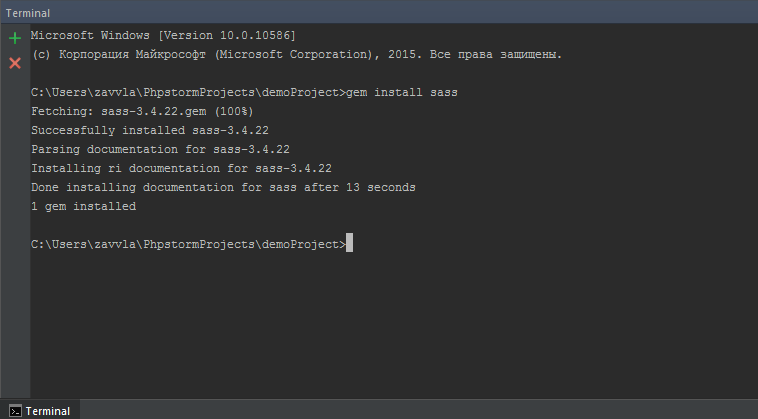Click the "1 gem installed" line
Image resolution: width=758 pixels, height=419 pixels.
point(83,206)
